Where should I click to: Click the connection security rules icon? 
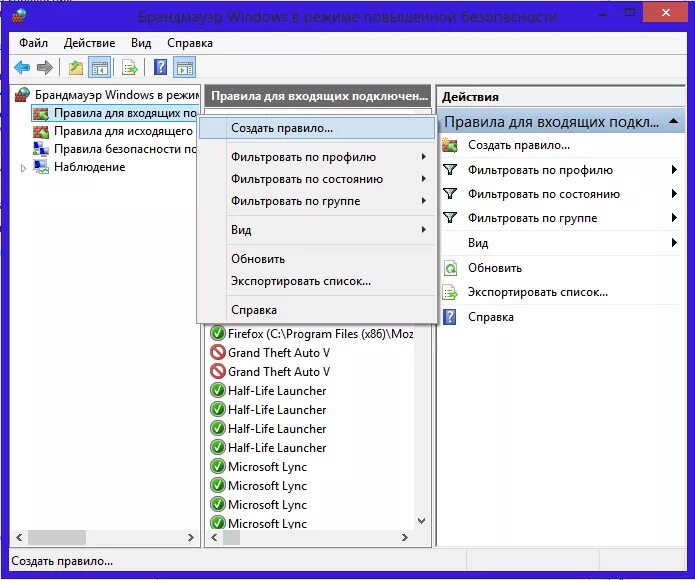pos(41,149)
